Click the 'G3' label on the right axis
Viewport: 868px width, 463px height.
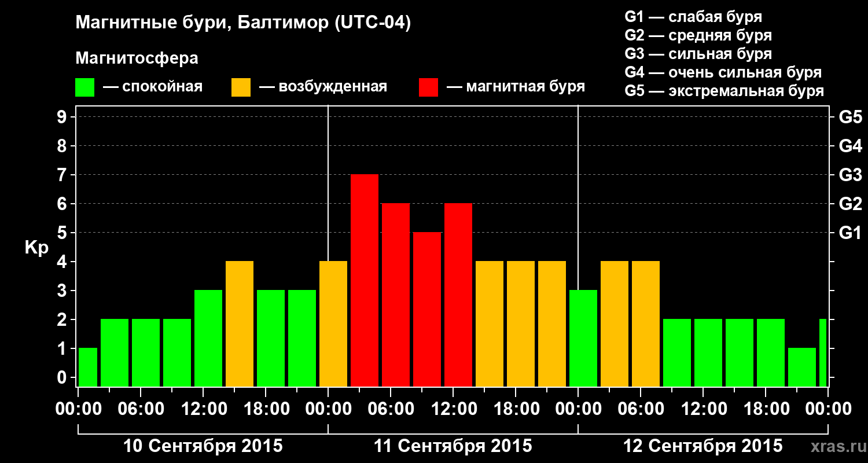pyautogui.click(x=850, y=175)
